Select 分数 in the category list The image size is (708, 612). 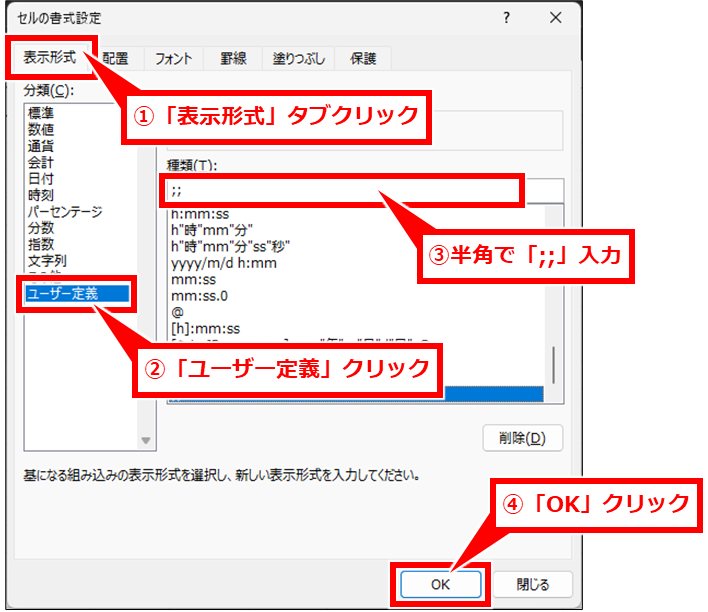(41, 227)
